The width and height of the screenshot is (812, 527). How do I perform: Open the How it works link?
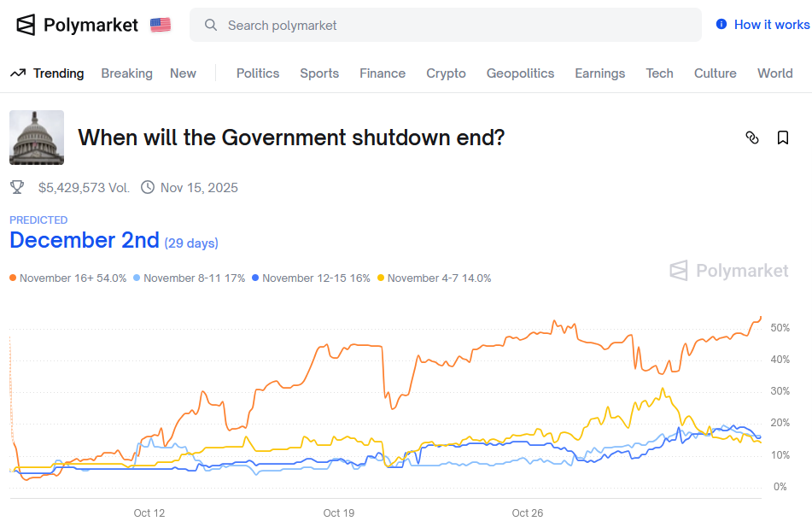click(x=768, y=25)
